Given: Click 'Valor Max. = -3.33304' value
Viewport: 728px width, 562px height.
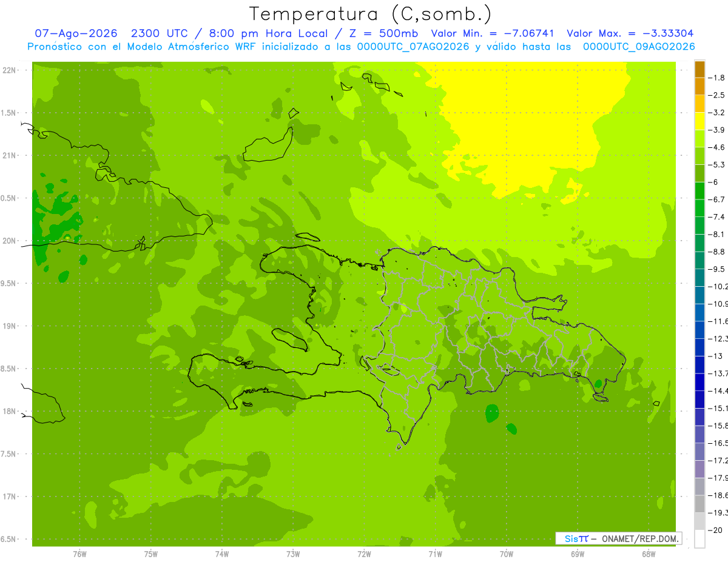Looking at the screenshot, I should 630,33.
